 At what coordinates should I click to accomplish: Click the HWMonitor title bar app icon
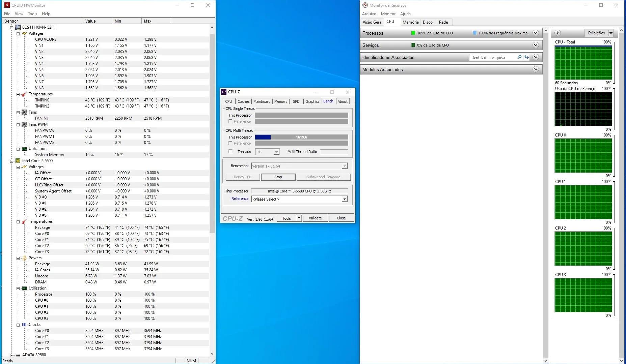pyautogui.click(x=7, y=5)
